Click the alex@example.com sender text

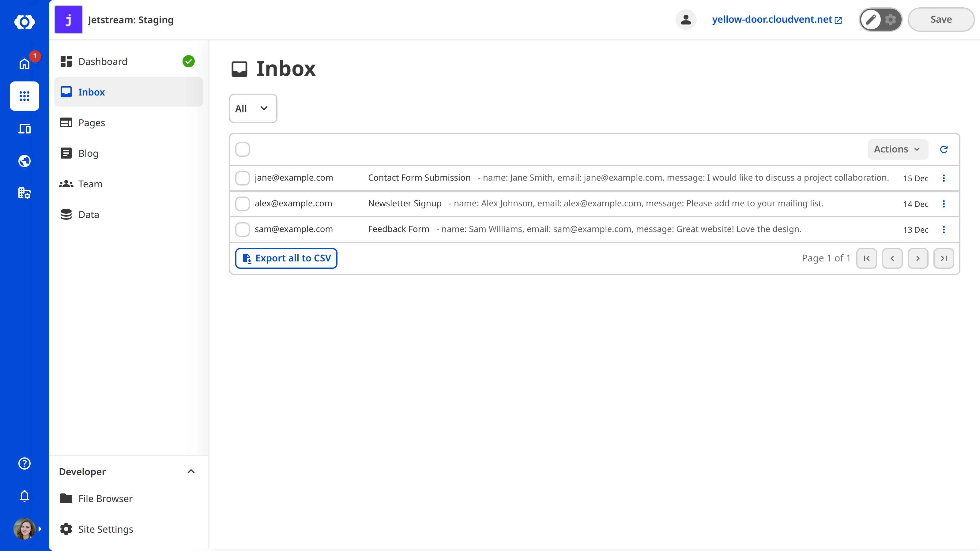[x=293, y=204]
